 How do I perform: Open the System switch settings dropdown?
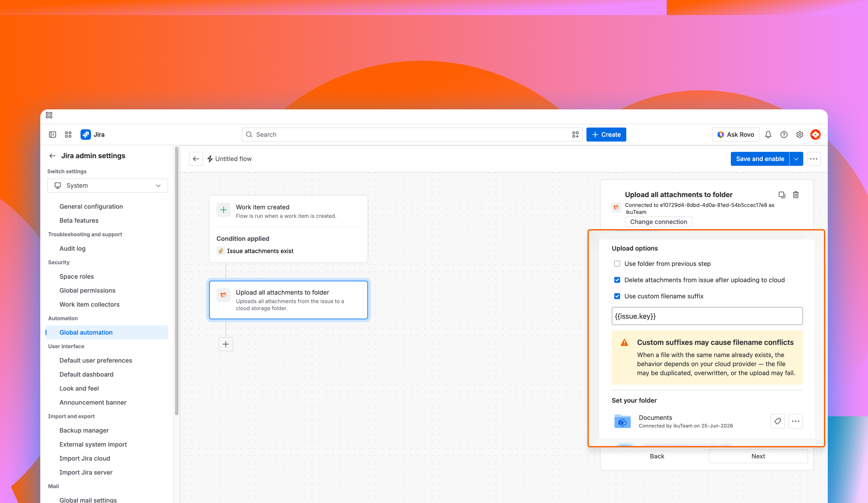tap(108, 185)
